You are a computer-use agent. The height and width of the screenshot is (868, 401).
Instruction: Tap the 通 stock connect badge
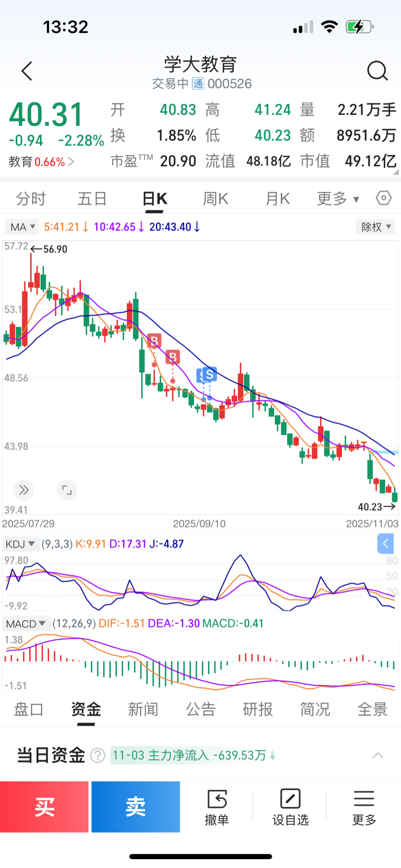[x=198, y=84]
